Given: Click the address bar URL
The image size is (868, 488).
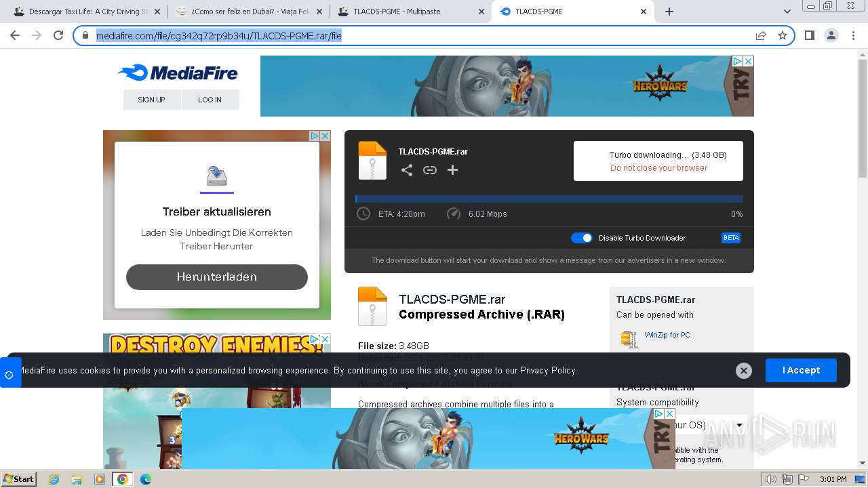Looking at the screenshot, I should pos(218,35).
